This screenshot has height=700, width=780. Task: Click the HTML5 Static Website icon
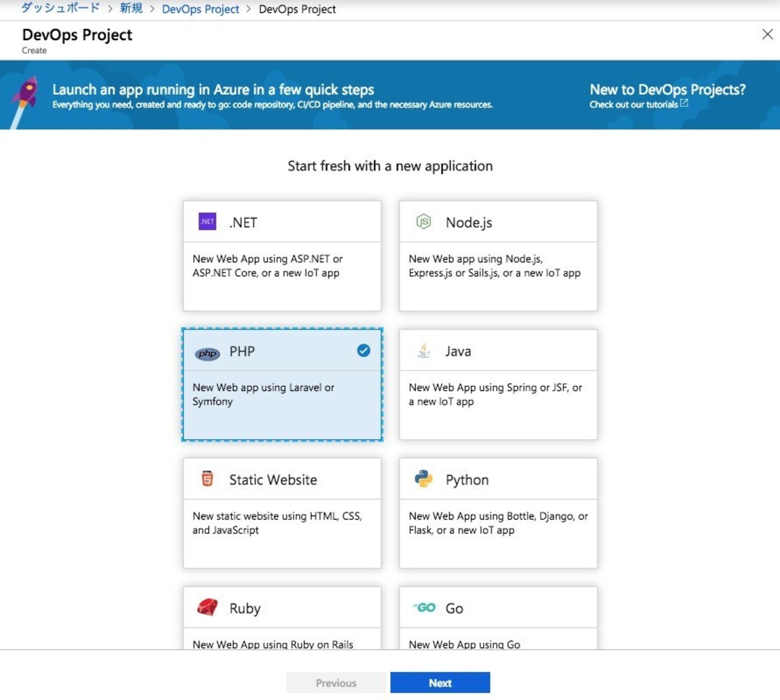click(207, 479)
